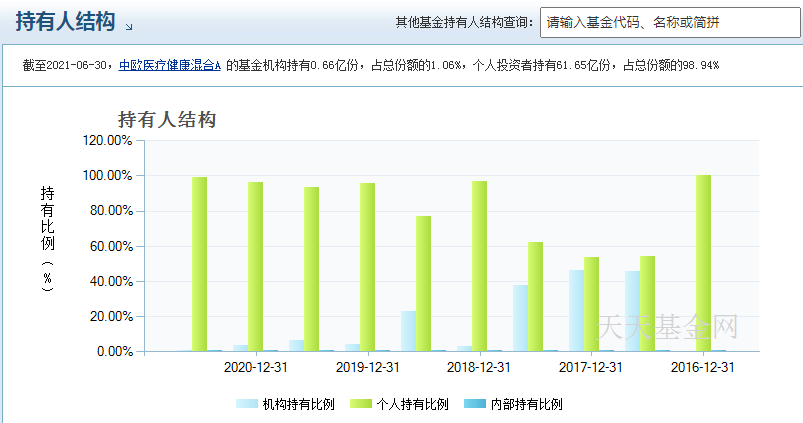803x423 pixels.
Task: Open the 中欧医疗健康混合A fund link
Action: click(169, 65)
